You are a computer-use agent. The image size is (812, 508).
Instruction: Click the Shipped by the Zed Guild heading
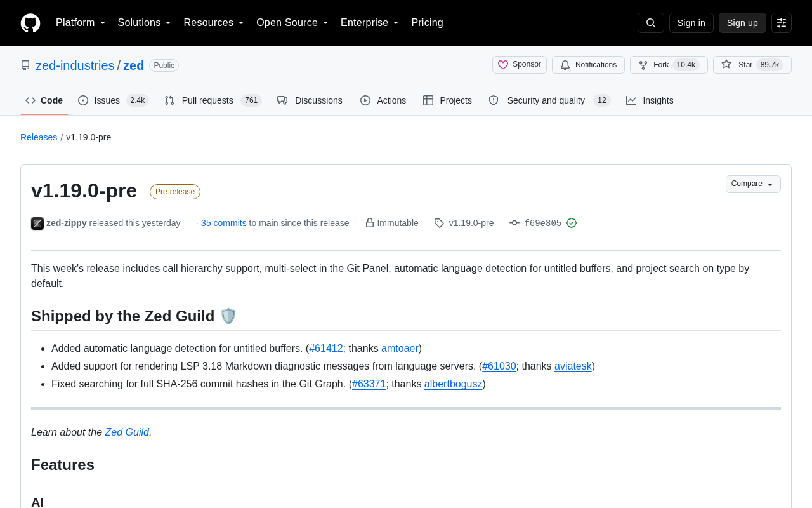(x=134, y=316)
